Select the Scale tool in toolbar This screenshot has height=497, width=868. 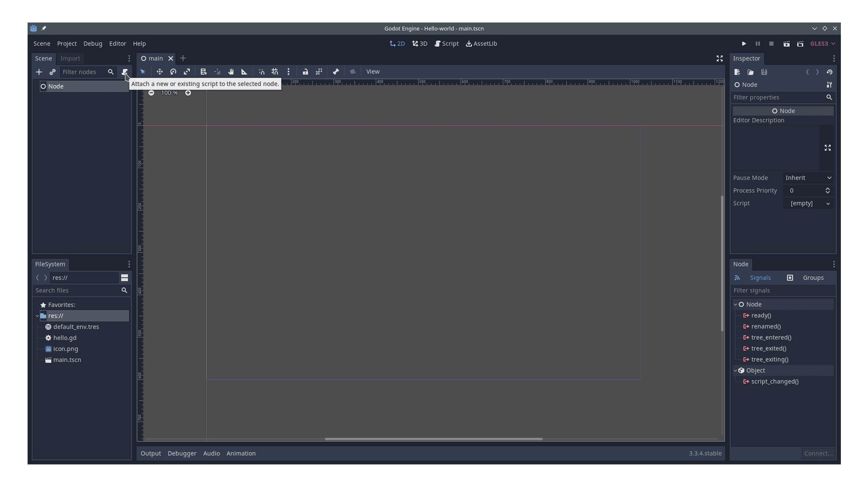tap(187, 71)
